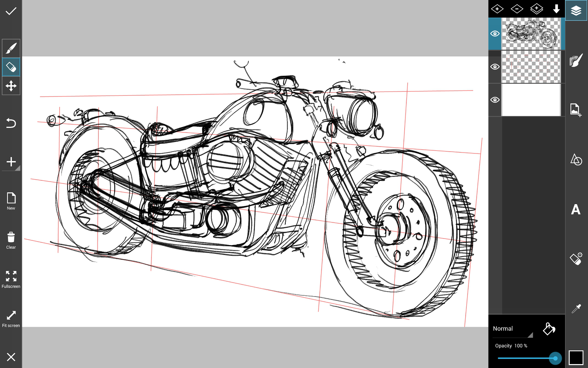This screenshot has height=368, width=588.
Task: Collapse the Layers panel
Action: click(576, 11)
